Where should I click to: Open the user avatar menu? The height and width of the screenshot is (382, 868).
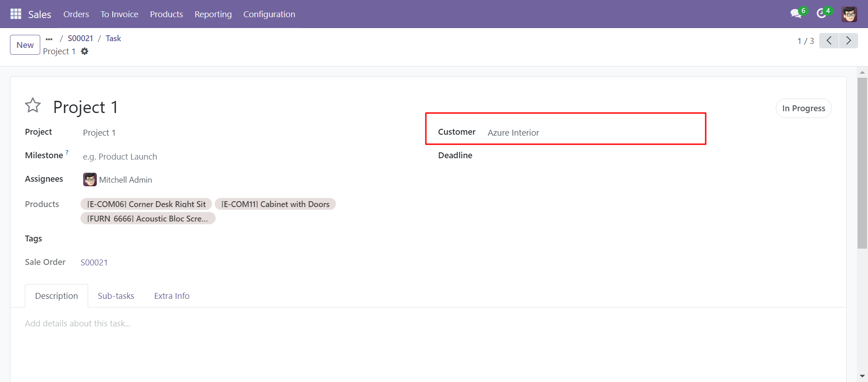click(849, 14)
